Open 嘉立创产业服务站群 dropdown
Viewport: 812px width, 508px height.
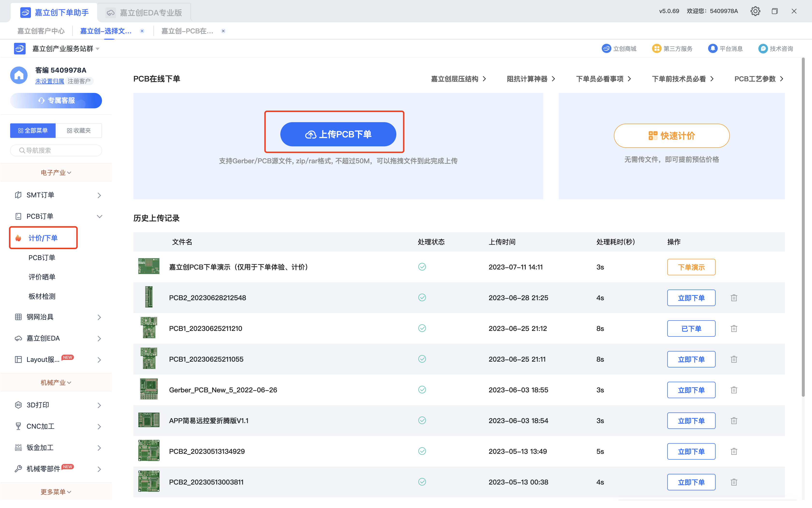click(x=66, y=49)
